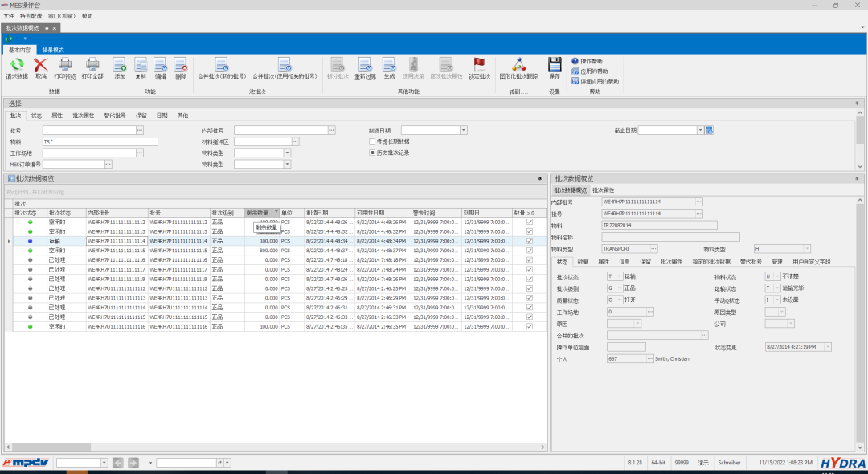Click the 修改批次属性 icon
This screenshot has height=474, width=868.
tap(446, 64)
